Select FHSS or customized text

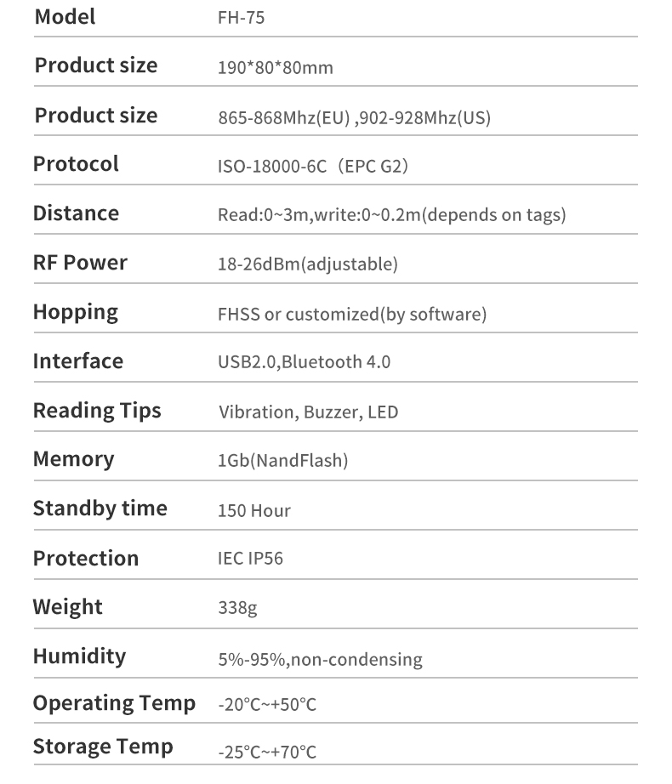coord(298,314)
